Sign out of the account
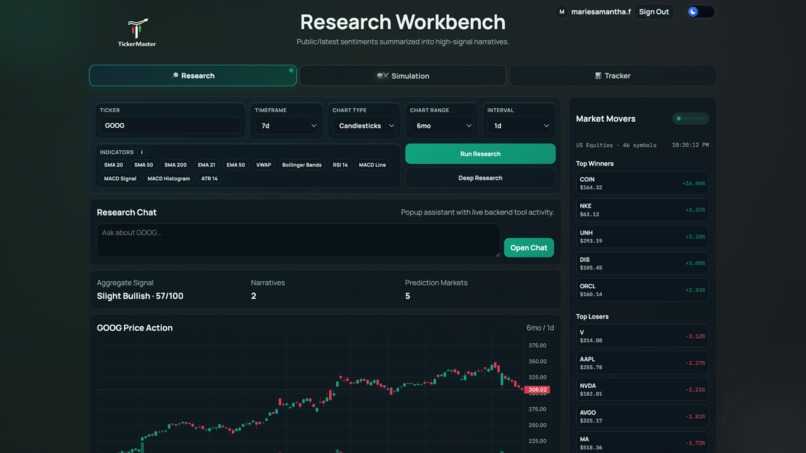806x453 pixels. click(654, 12)
